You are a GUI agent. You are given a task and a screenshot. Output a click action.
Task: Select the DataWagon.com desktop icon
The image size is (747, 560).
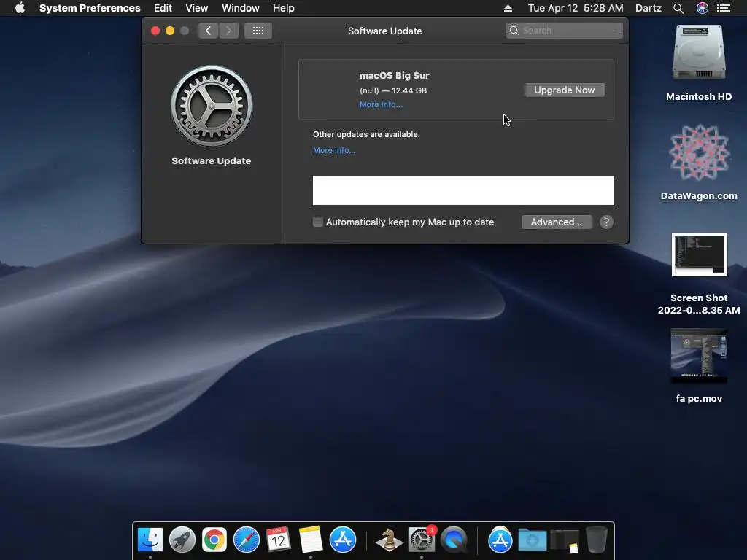[x=699, y=152]
